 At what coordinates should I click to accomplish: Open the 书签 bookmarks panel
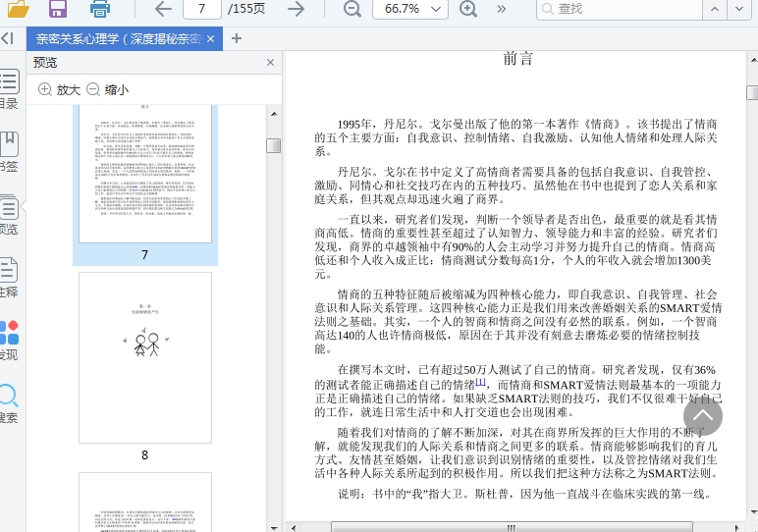pyautogui.click(x=9, y=152)
